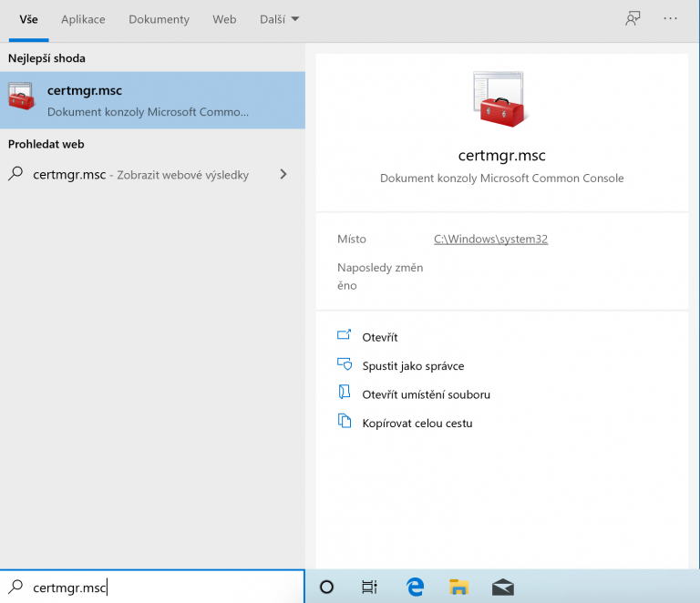Viewport: 700px width, 603px height.
Task: Open Mail app from taskbar
Action: click(503, 587)
